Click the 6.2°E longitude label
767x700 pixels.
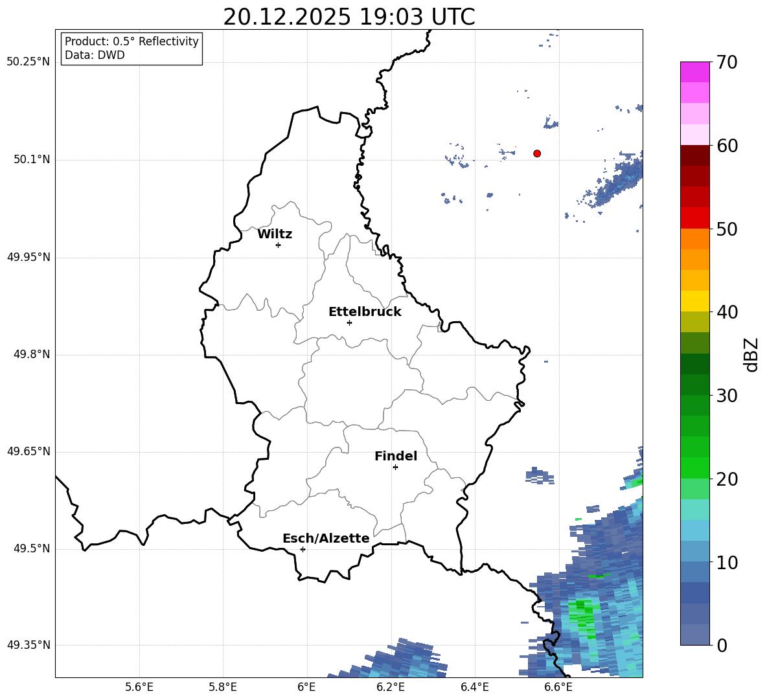tap(391, 687)
